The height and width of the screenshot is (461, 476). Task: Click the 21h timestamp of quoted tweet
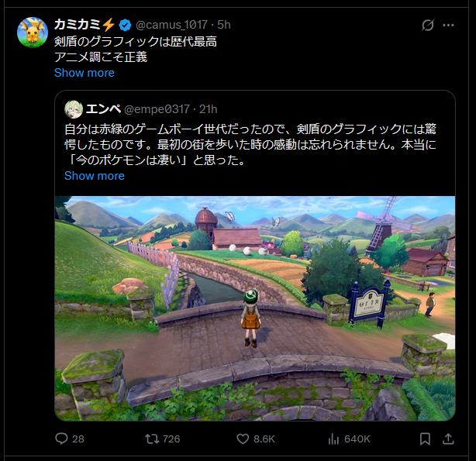209,109
